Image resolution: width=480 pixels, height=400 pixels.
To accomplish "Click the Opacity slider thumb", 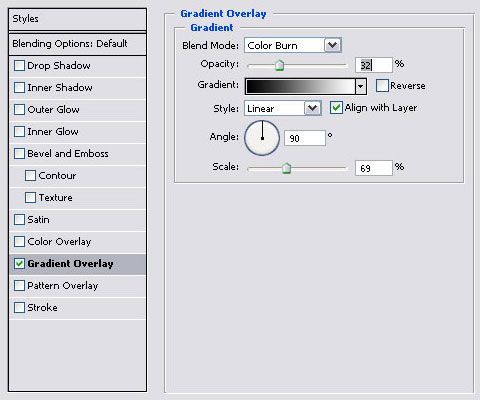I will point(280,65).
